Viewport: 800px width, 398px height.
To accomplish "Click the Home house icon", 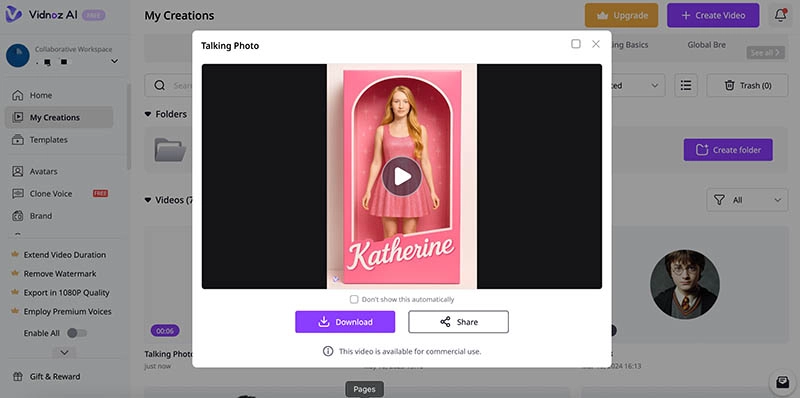I will point(17,95).
